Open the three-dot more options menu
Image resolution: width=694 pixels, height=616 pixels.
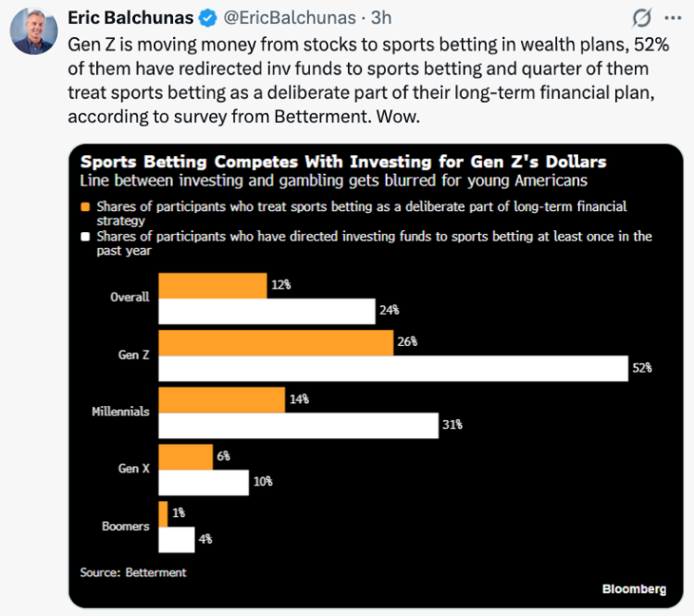[673, 18]
